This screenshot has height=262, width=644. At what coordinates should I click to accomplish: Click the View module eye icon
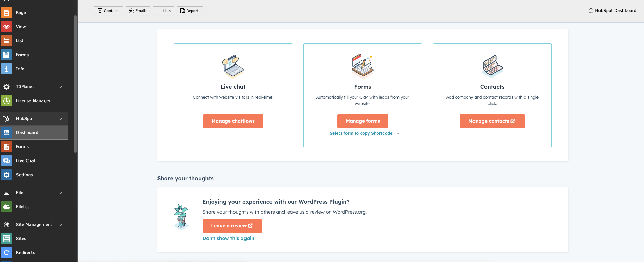[x=7, y=27]
